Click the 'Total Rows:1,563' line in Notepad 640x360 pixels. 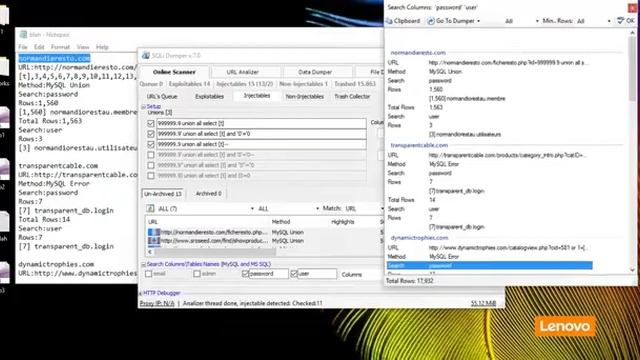coord(50,121)
